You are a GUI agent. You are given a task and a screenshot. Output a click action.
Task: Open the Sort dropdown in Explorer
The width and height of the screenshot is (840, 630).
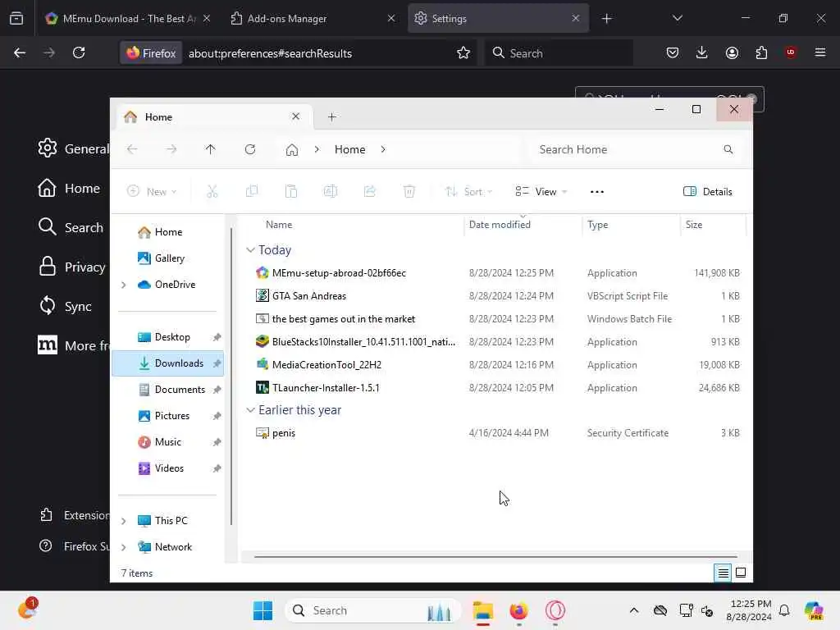(x=468, y=192)
